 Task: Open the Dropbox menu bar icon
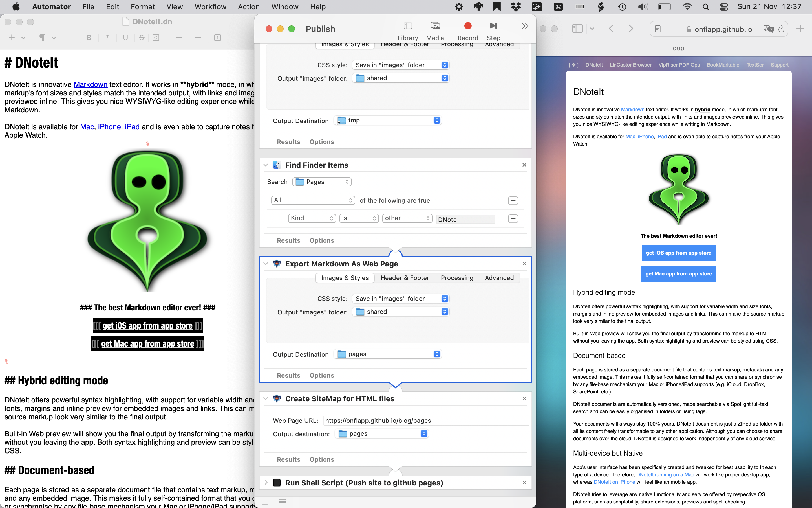[516, 7]
